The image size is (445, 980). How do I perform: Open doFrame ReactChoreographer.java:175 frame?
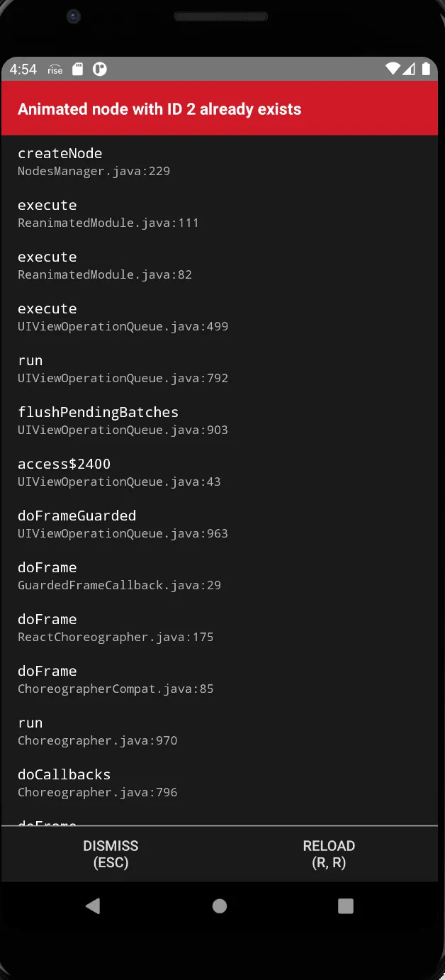[220, 627]
